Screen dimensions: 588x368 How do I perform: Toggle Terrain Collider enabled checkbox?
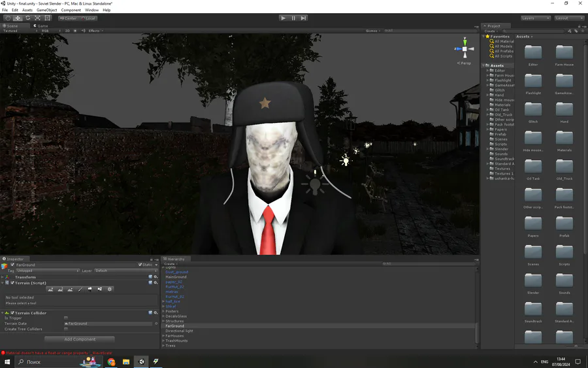pos(12,312)
